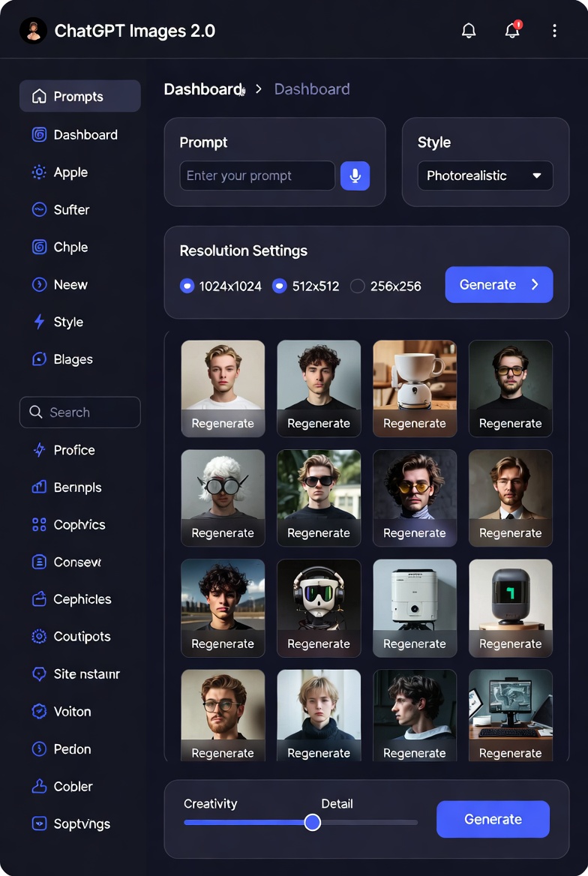Click the magnifier icon in Search box

(x=36, y=412)
